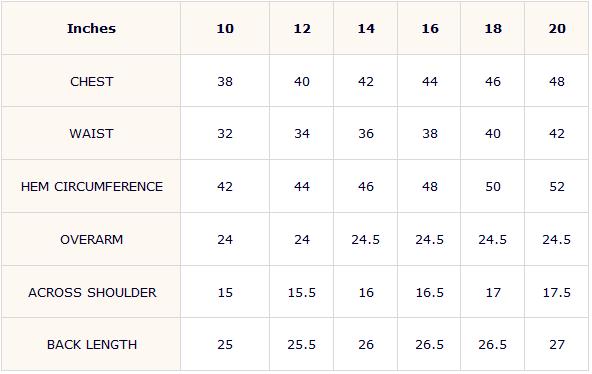Click the ACROSS SHOULDER row label
592x374 pixels.
tap(92, 292)
